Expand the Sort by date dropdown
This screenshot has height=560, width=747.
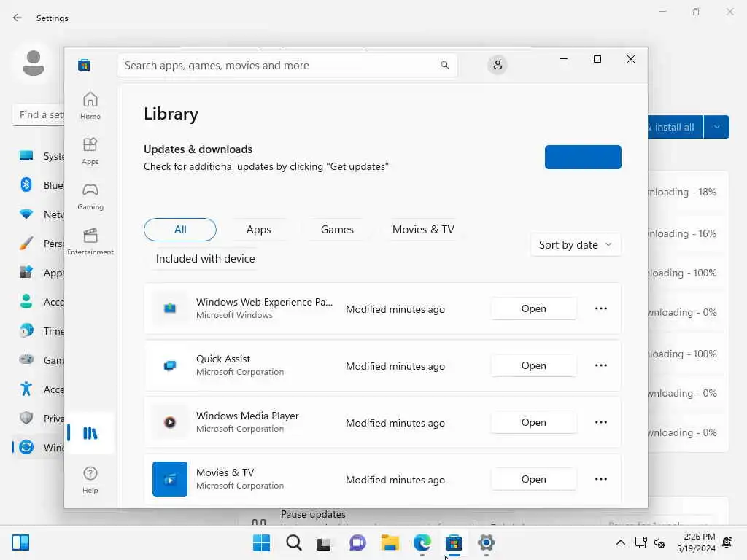pos(576,245)
